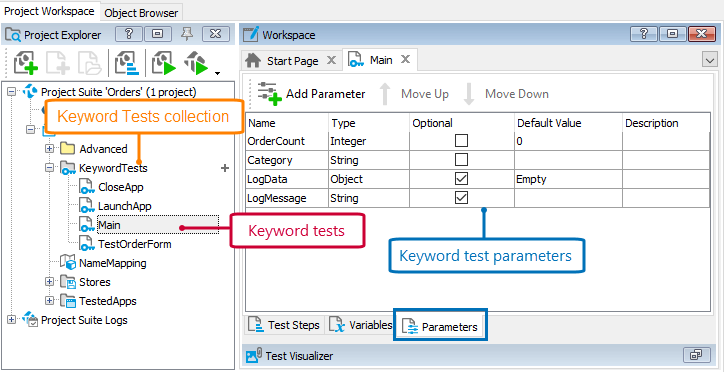Click the Project Explorer maximize panel button
The image size is (724, 372).
point(157,34)
